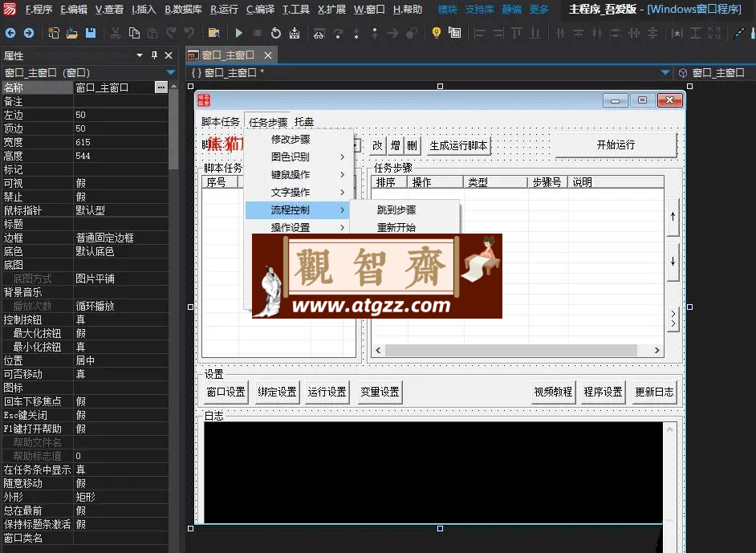Click the 任务步骤 list horizontal scrollbar thumb
The image size is (756, 553).
point(510,350)
